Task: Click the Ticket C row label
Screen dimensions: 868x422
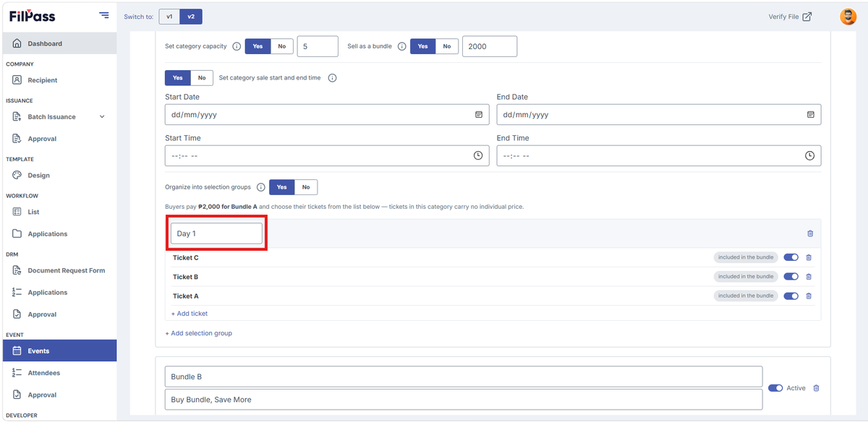Action: 185,257
